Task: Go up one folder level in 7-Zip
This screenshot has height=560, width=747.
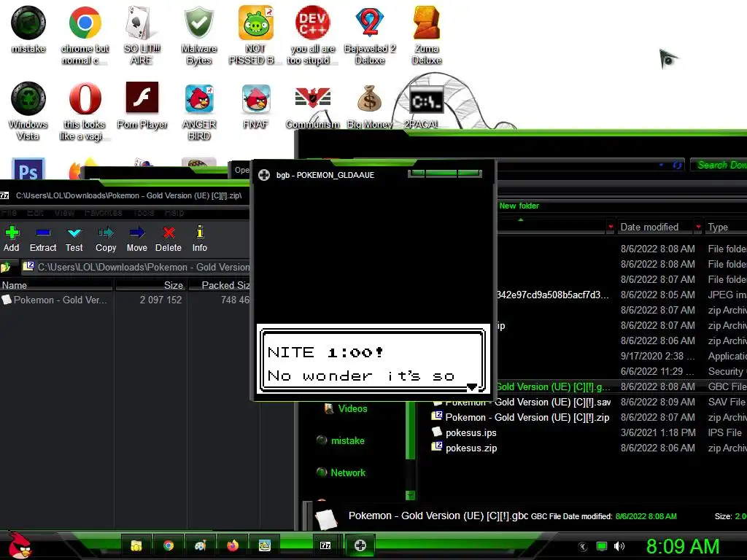Action: (x=6, y=267)
